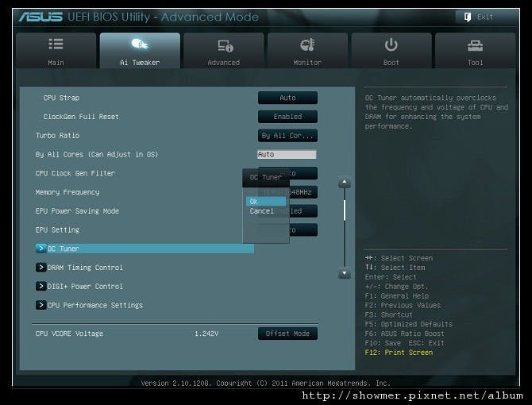This screenshot has height=405, width=532.
Task: Switch to the Tool tab
Action: [475, 51]
